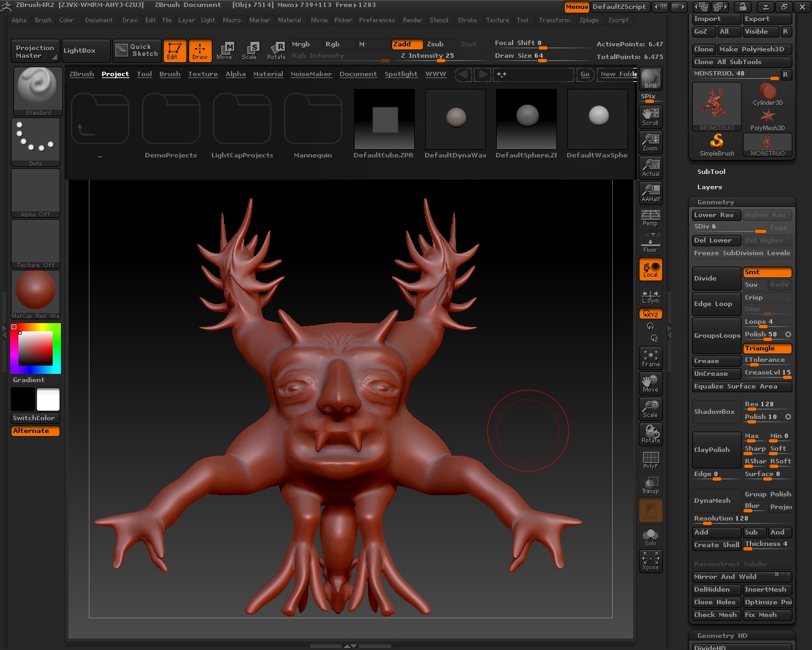
Task: Expand the Geometry HD section
Action: pos(722,636)
